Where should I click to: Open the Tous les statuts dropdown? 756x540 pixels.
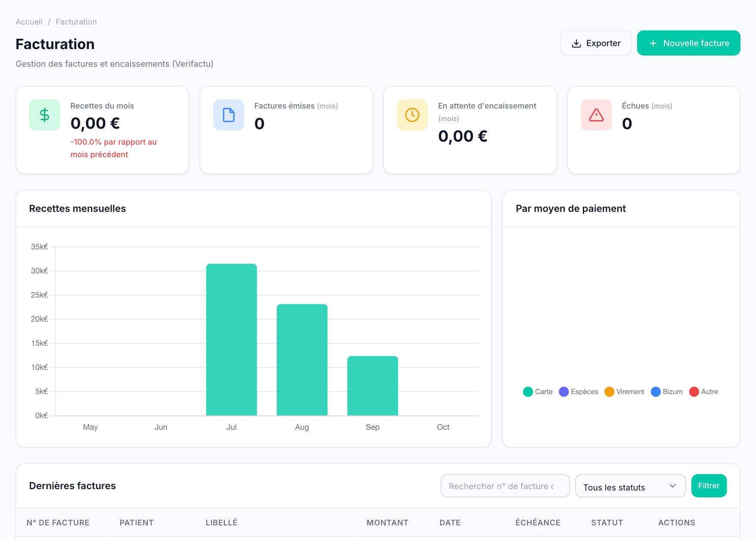[x=630, y=486]
